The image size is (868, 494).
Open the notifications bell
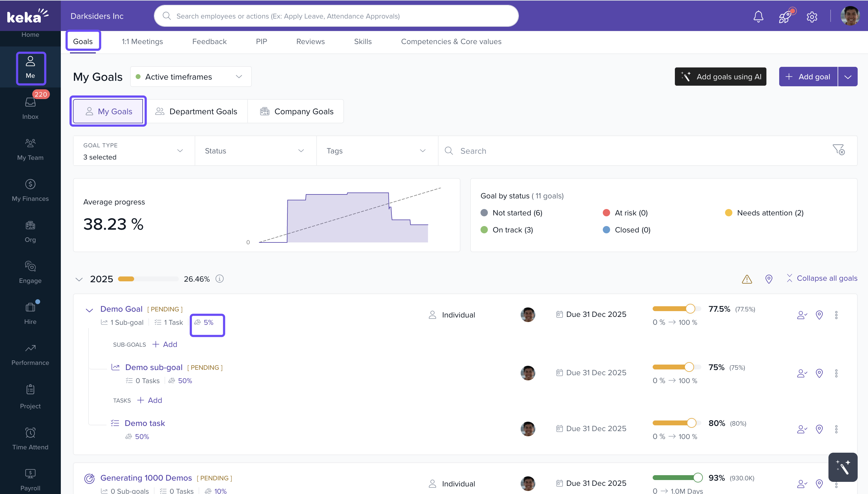(x=758, y=16)
